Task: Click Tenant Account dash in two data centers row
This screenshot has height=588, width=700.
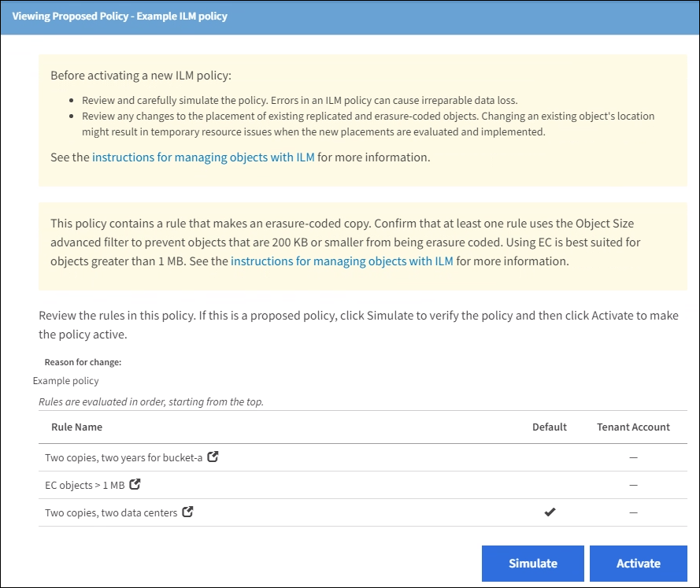Action: tap(633, 512)
